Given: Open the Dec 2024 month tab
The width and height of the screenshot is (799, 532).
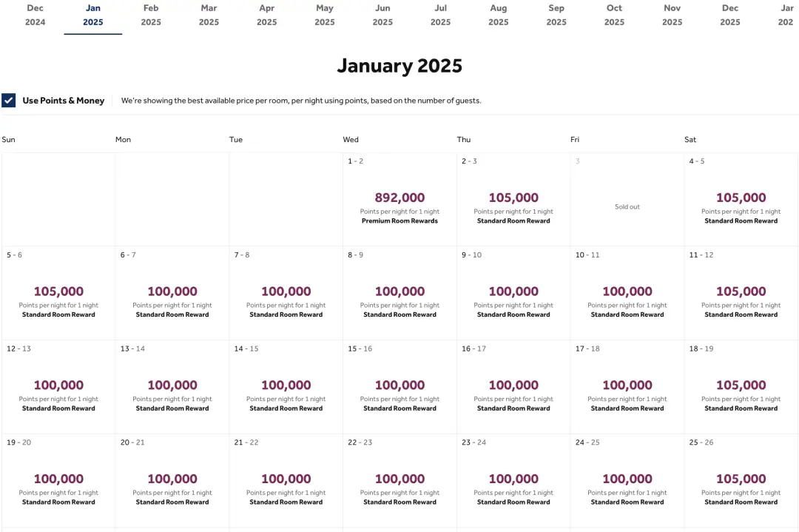Looking at the screenshot, I should [35, 15].
